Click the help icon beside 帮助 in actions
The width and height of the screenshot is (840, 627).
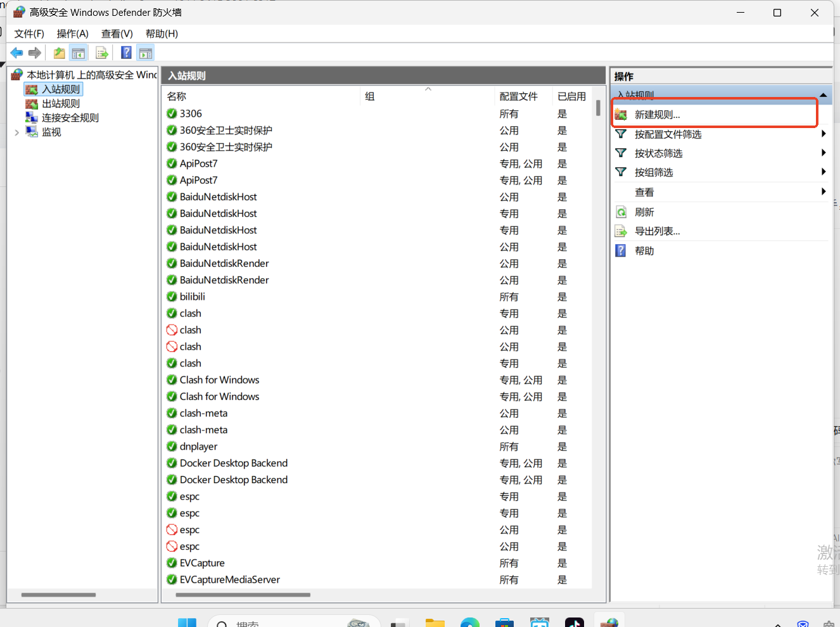click(x=621, y=250)
